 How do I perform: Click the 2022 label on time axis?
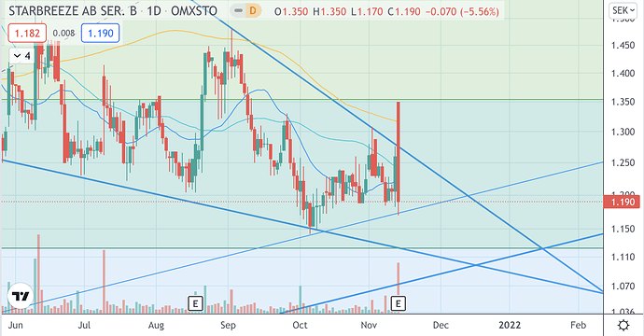[x=510, y=326]
